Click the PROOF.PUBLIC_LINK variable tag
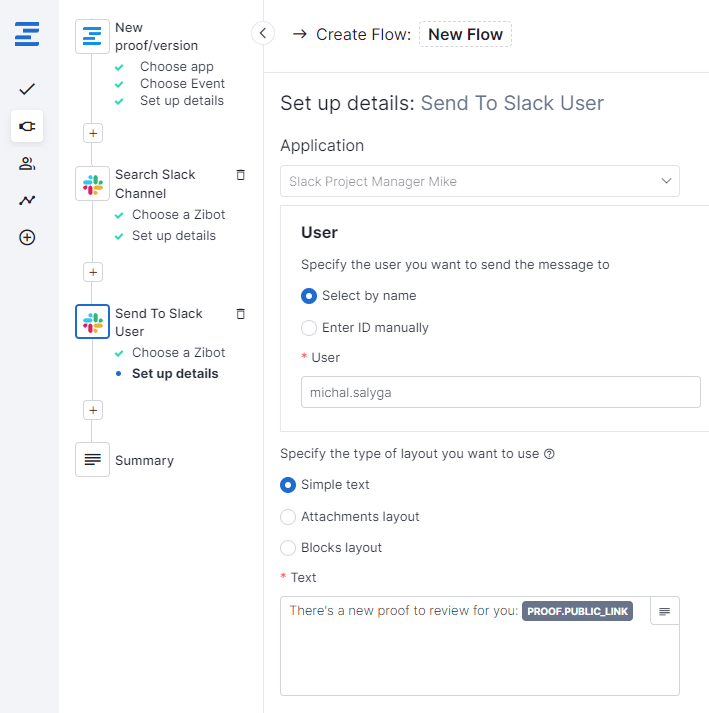The width and height of the screenshot is (709, 713). [577, 611]
